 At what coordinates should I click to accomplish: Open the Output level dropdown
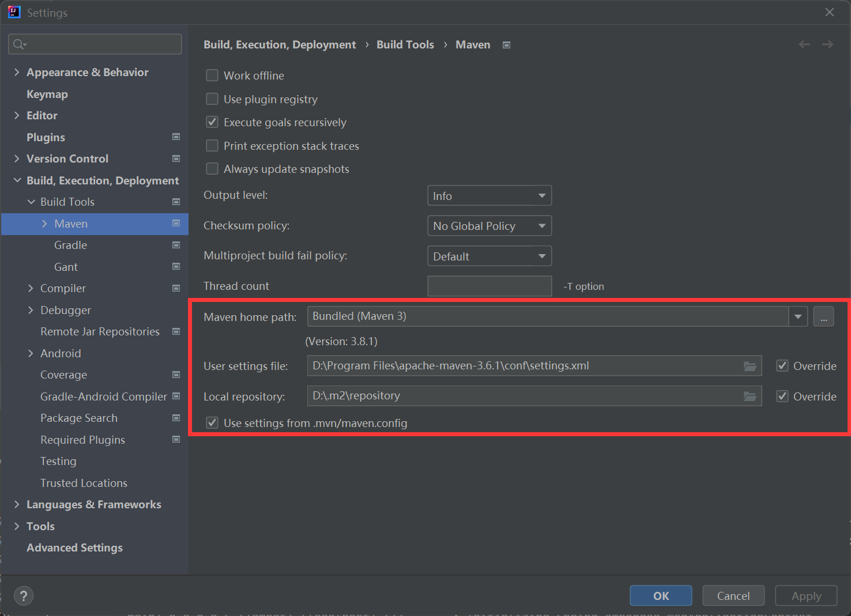coord(489,195)
